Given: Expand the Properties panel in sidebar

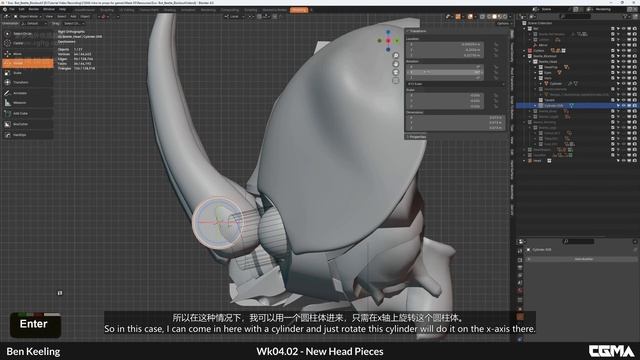Looking at the screenshot, I should (416, 137).
